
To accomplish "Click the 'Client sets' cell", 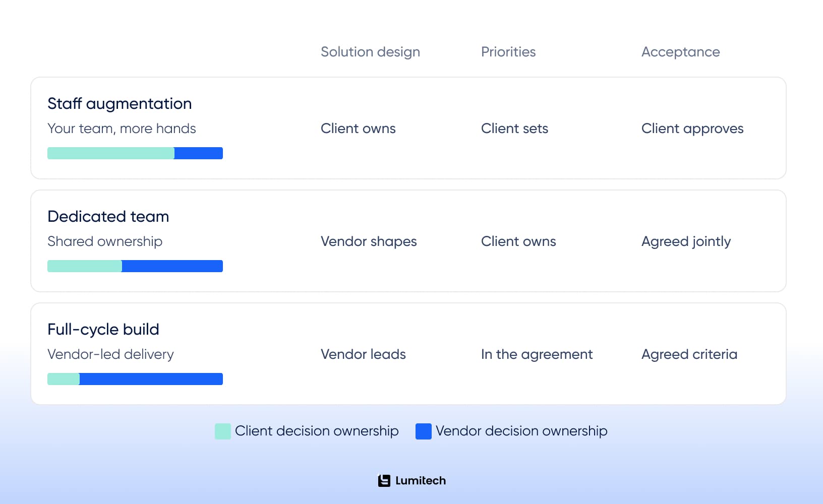I will tap(514, 129).
